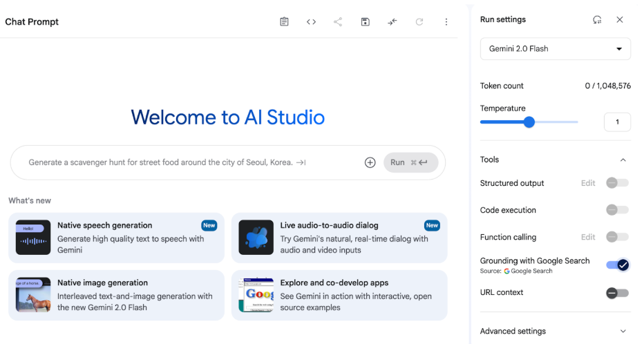Enable the URL context switch
Screen dimensions: 644x344
pos(617,293)
